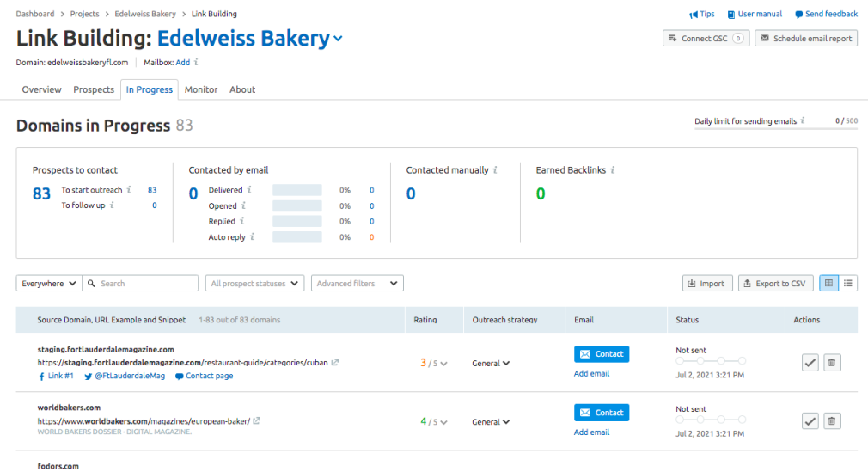Viewport: 868px width, 472px height.
Task: Click the info icon next to Earned Backlinks
Action: (x=612, y=170)
